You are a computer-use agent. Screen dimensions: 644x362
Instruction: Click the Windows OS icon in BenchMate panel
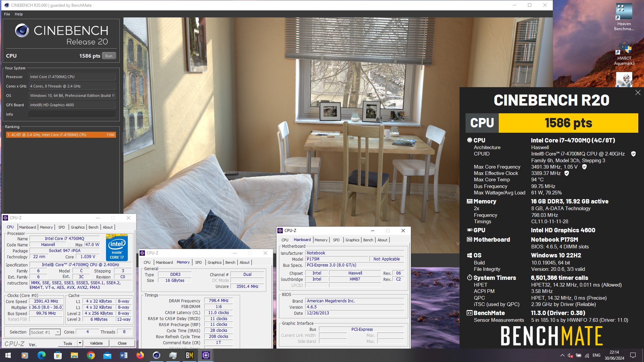pos(469,255)
